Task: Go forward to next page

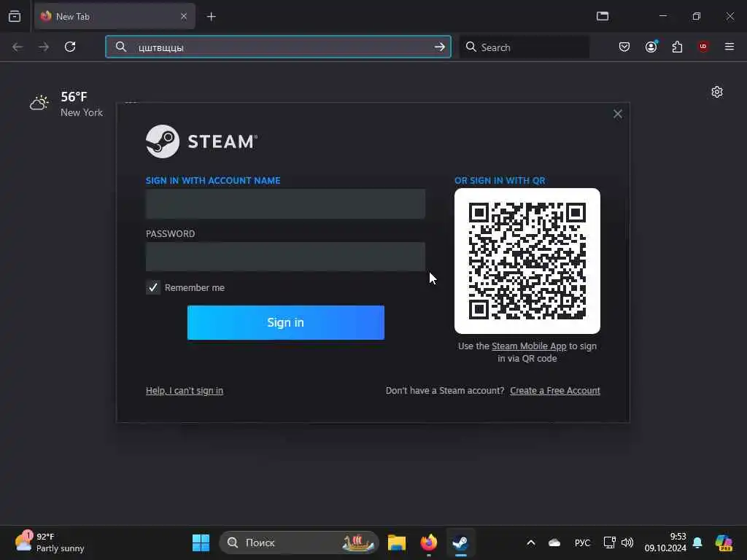Action: pos(44,47)
